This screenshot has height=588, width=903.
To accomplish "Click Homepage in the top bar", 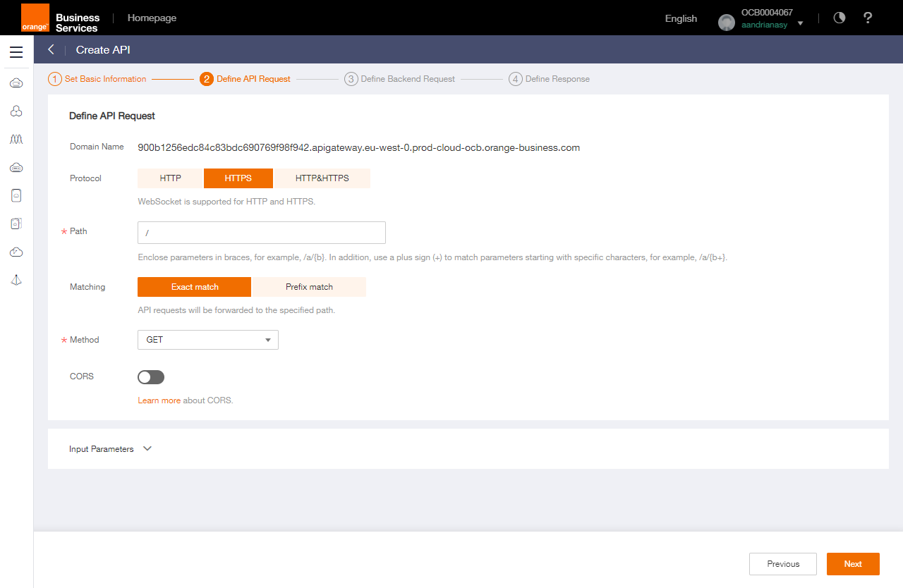I will point(152,18).
